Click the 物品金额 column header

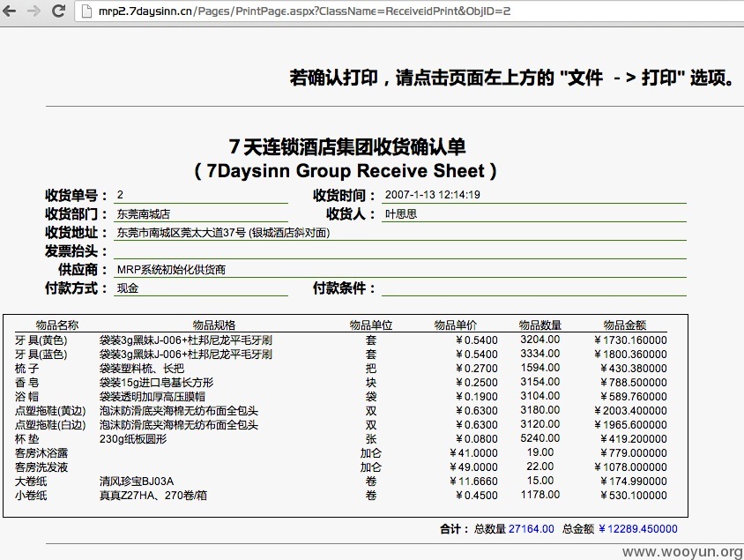pyautogui.click(x=624, y=325)
